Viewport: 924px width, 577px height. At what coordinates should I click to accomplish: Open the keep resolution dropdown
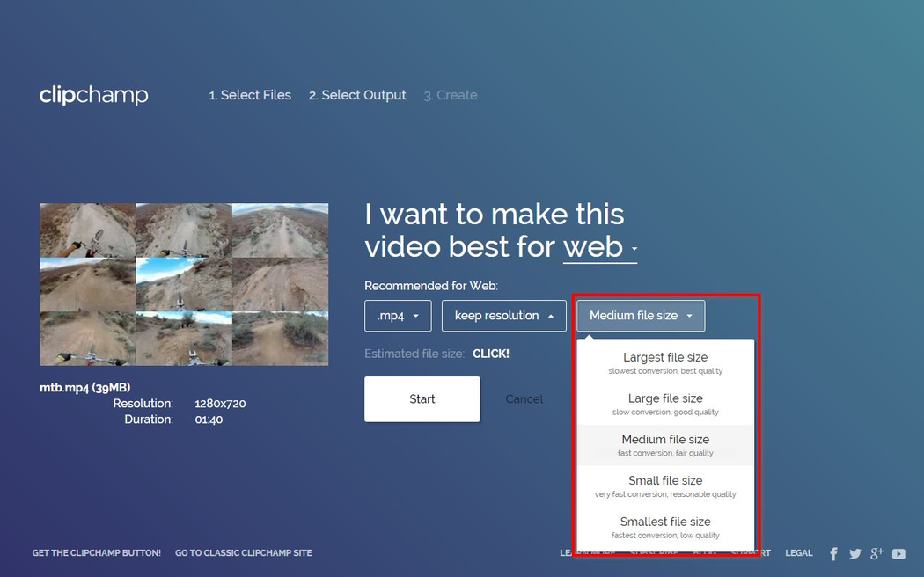click(x=503, y=316)
